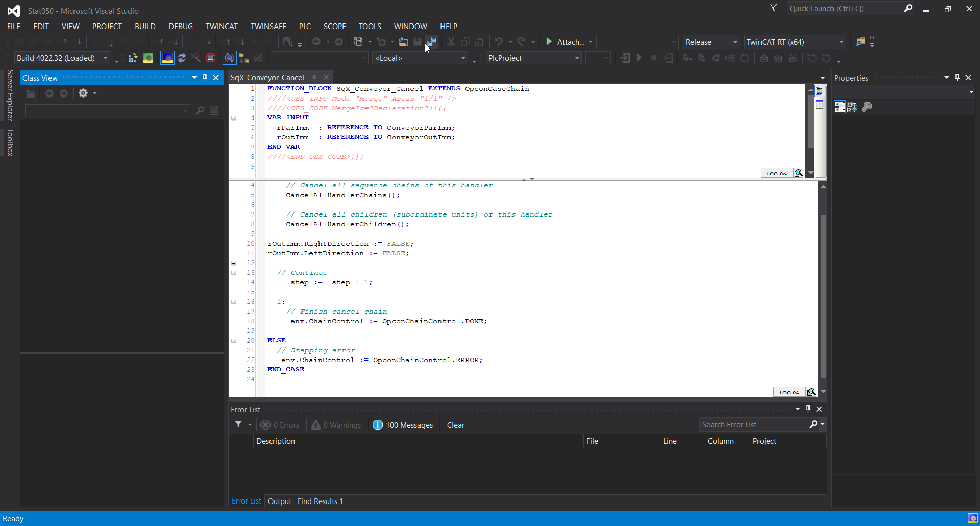Collapse the ELSE code block
980x526 pixels.
(234, 341)
